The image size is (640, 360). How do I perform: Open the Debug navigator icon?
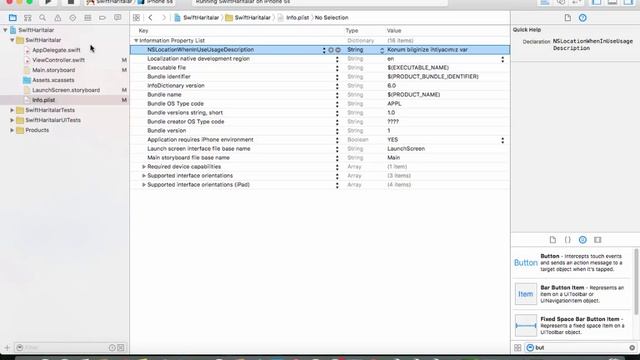87,18
